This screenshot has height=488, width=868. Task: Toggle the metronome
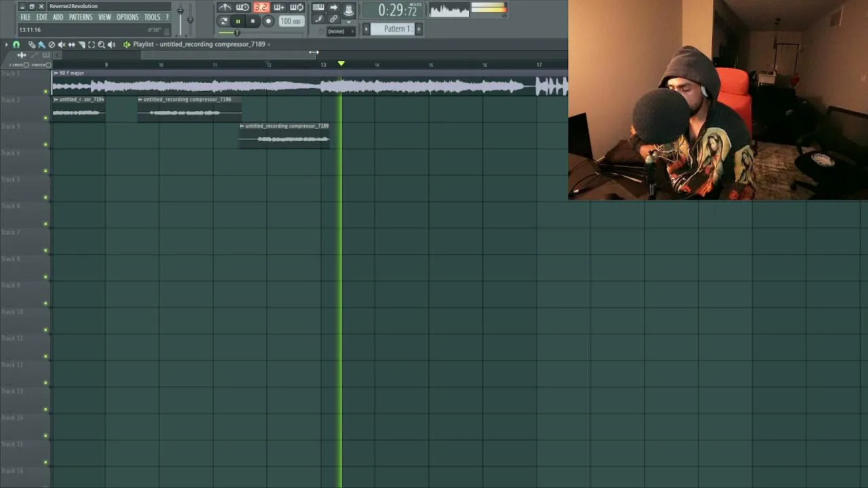click(225, 7)
